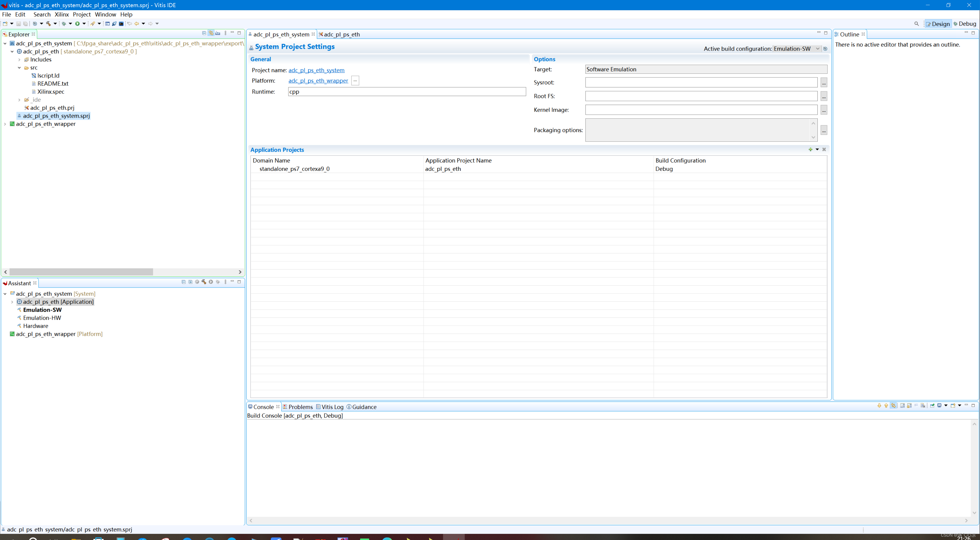Screen dimensions: 980x540
Task: Click the console next-error down arrow icon
Action: 879,406
